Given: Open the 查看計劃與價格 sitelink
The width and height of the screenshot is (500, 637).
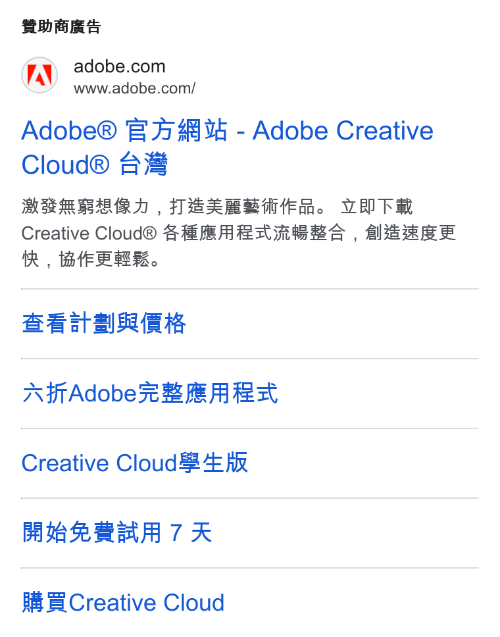Looking at the screenshot, I should 104,323.
